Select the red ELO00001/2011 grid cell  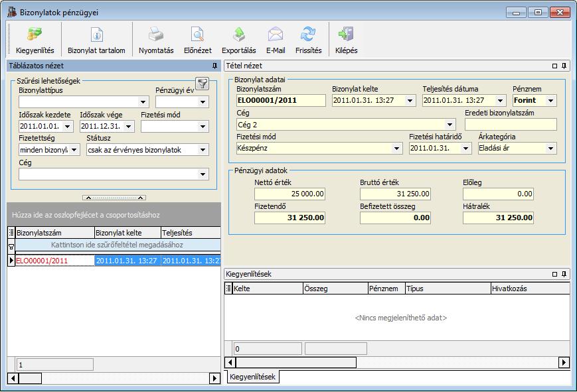55,261
